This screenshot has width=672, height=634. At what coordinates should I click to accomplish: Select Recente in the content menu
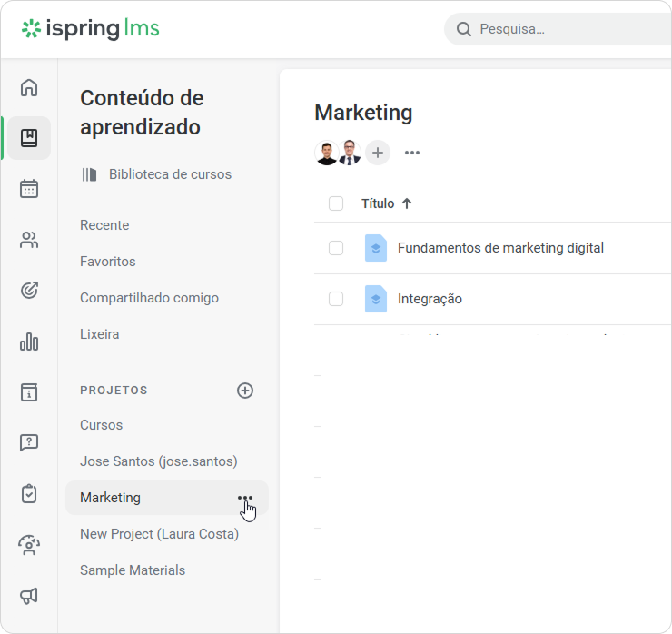(x=104, y=225)
